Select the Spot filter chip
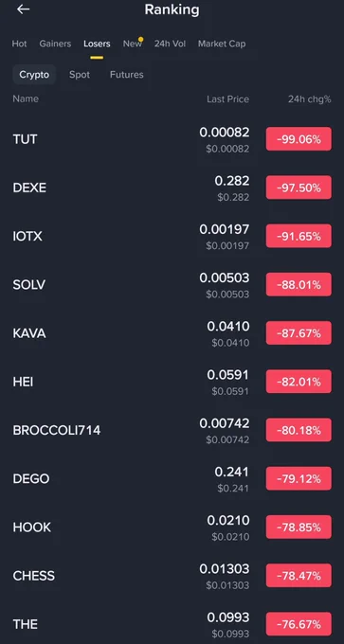 [80, 74]
